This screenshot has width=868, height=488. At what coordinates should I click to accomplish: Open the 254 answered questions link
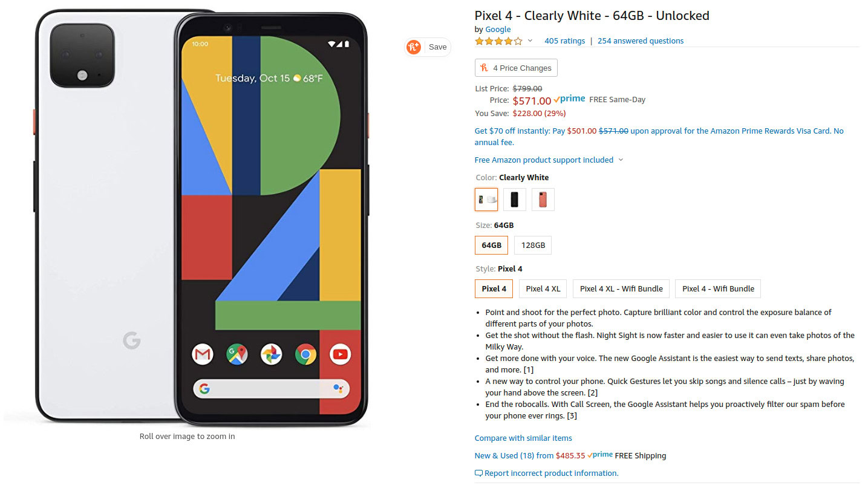point(641,41)
